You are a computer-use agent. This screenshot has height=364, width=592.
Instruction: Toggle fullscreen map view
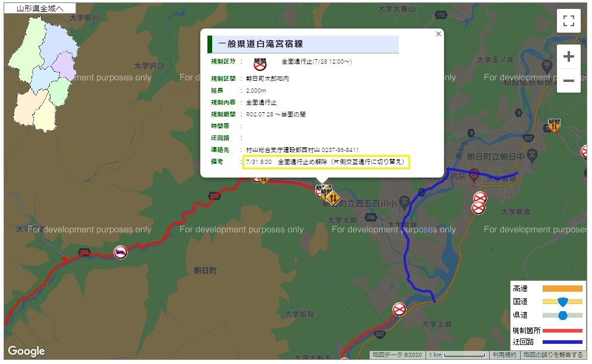tap(569, 21)
